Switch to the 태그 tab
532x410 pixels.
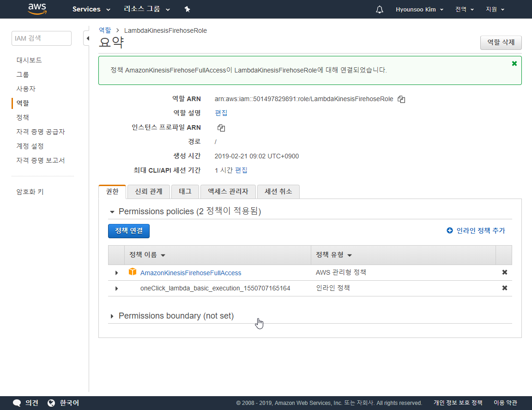point(185,192)
